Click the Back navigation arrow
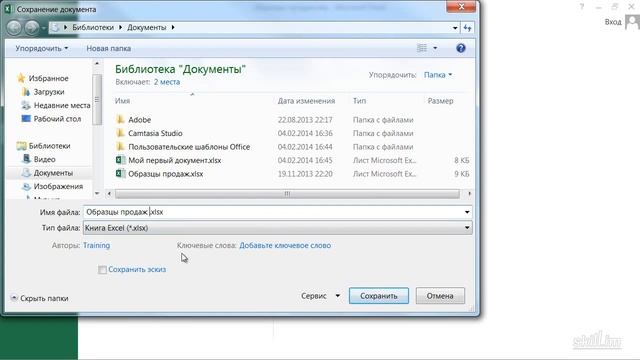 coord(14,27)
